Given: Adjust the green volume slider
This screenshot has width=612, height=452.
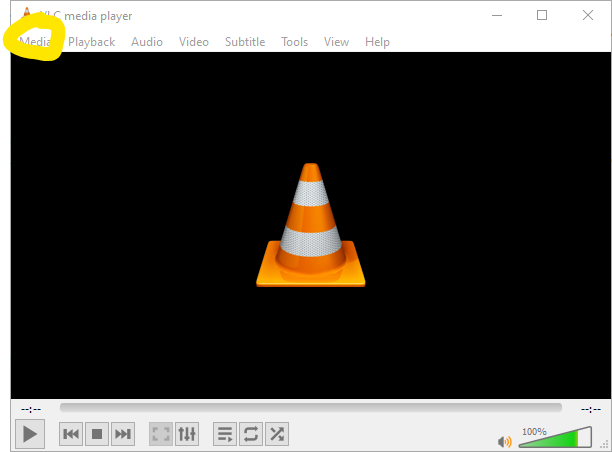Looking at the screenshot, I should [x=555, y=437].
